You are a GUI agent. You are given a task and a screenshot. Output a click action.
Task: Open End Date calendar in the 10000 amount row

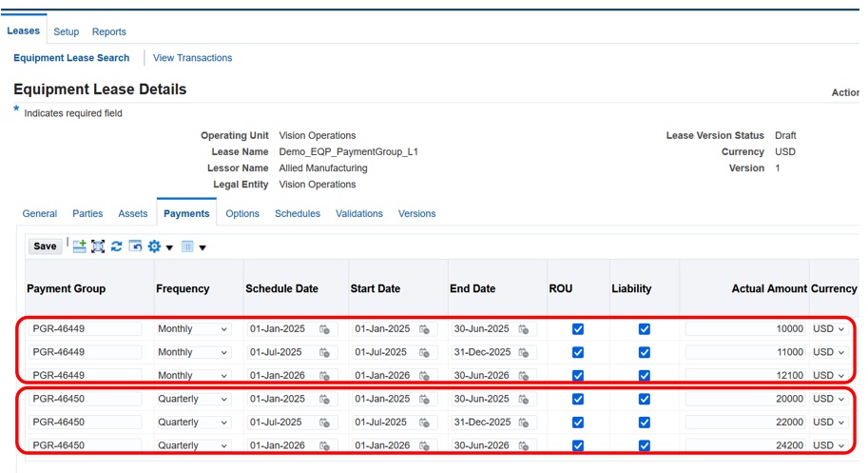pyautogui.click(x=524, y=329)
